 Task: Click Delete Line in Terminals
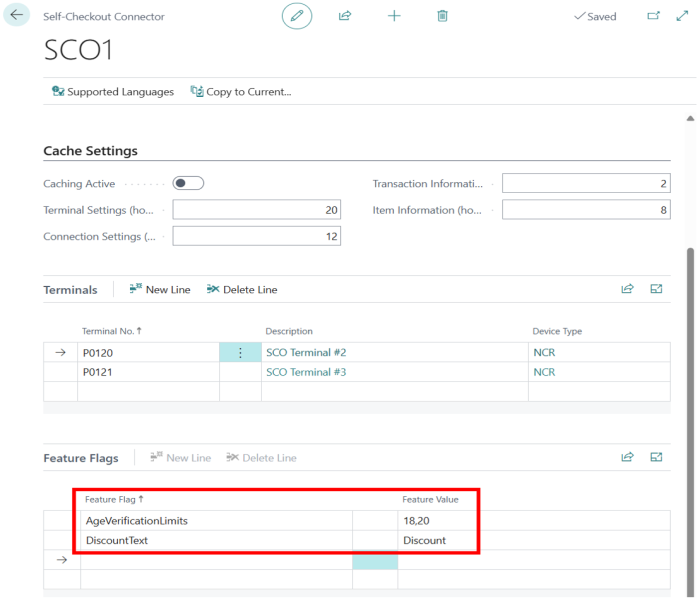pos(242,290)
